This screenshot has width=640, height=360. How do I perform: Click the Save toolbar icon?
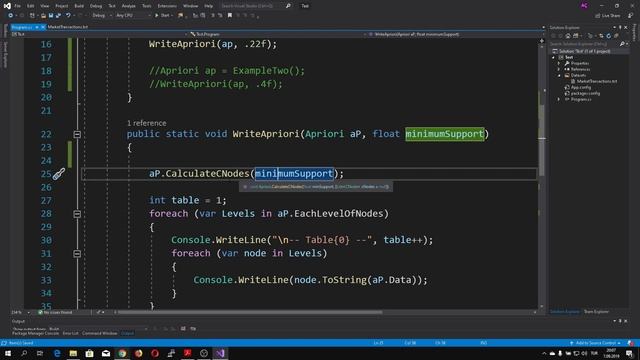(x=51, y=16)
